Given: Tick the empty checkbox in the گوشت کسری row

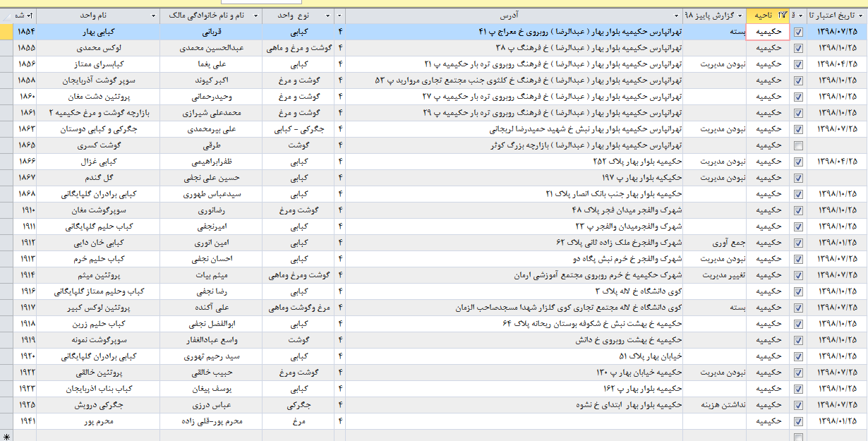Looking at the screenshot, I should coord(798,145).
